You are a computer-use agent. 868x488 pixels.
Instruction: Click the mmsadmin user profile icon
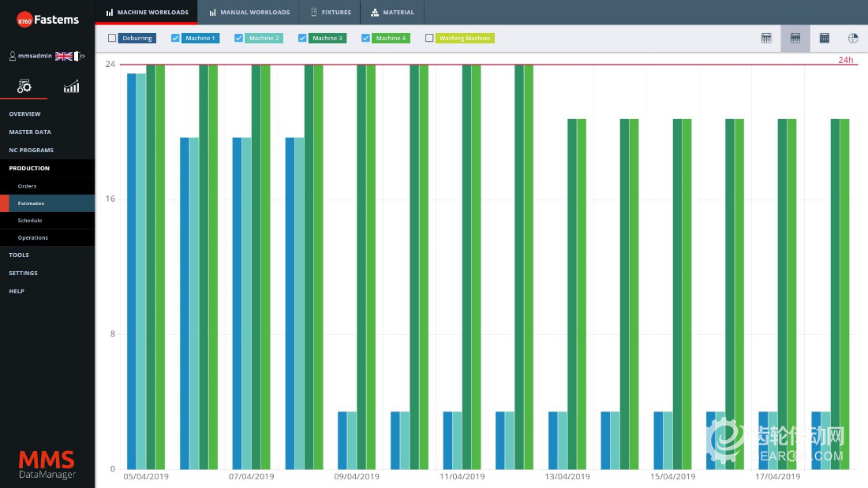pos(12,56)
